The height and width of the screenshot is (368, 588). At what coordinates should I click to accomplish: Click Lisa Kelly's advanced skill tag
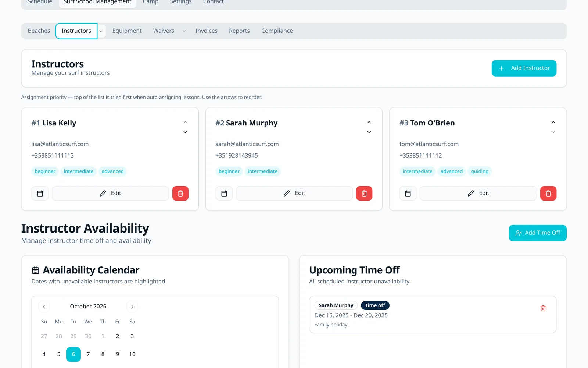coord(112,171)
